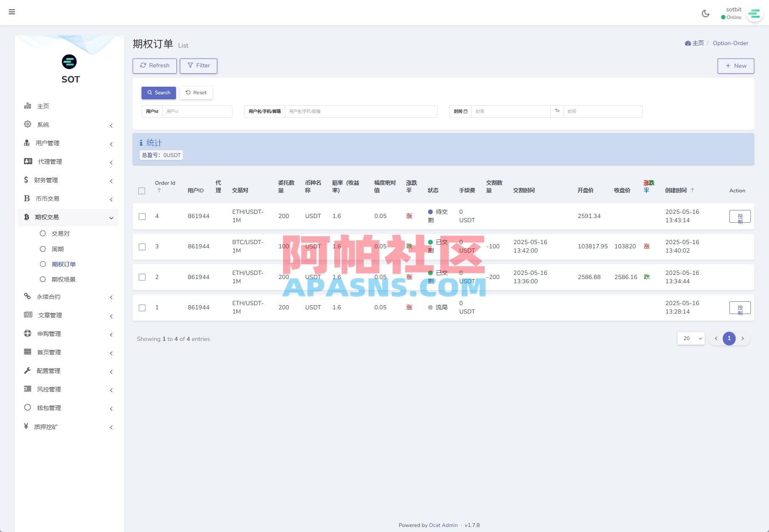Check the checkbox for Order Id 4
Screen dimensions: 769x532
(x=142, y=216)
